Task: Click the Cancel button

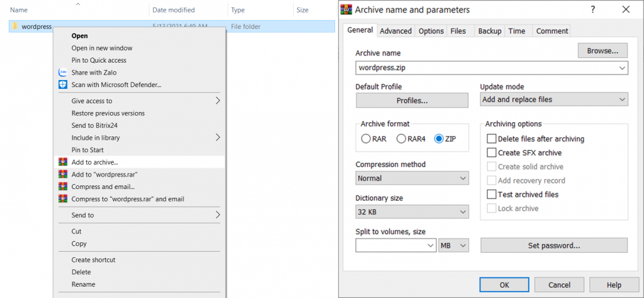Action: click(559, 285)
